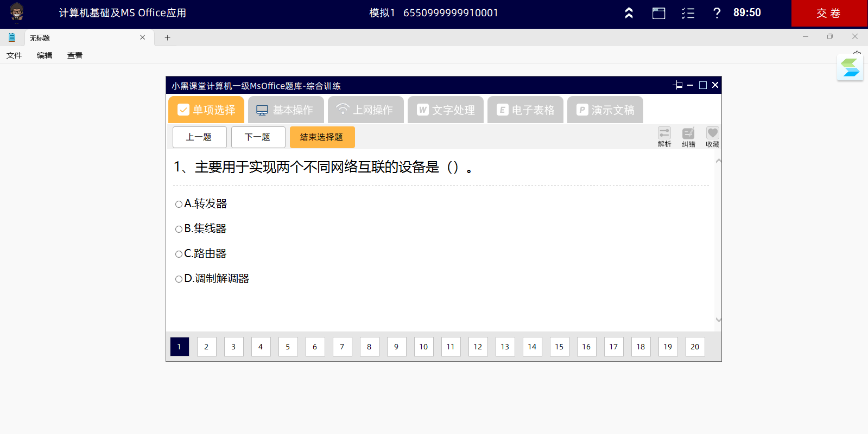Click the window layout icon in top bar
This screenshot has height=434, width=868.
(658, 13)
